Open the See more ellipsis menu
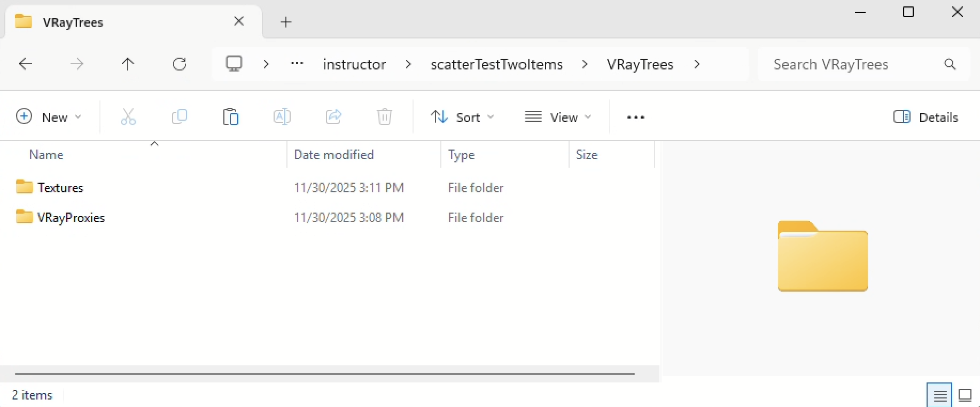 coord(635,117)
